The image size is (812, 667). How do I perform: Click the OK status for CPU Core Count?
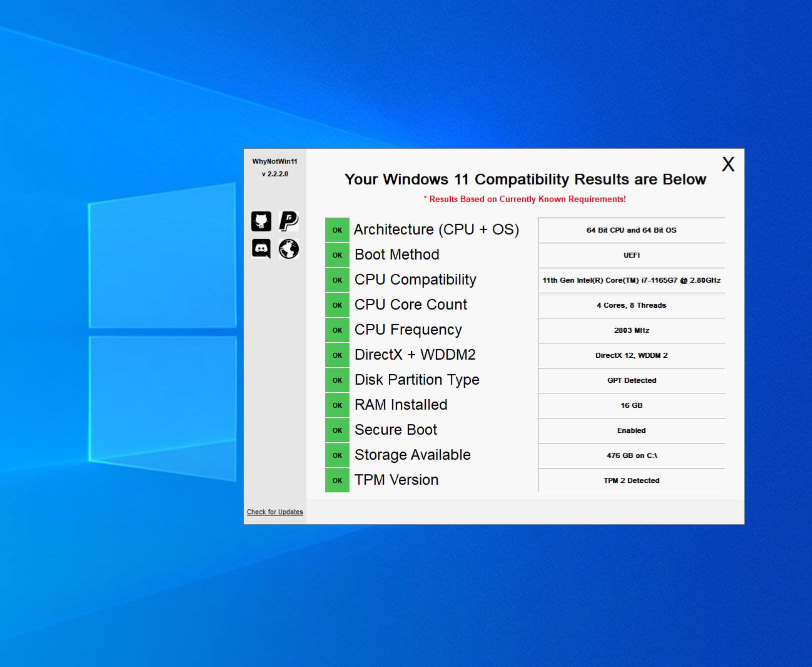click(337, 305)
